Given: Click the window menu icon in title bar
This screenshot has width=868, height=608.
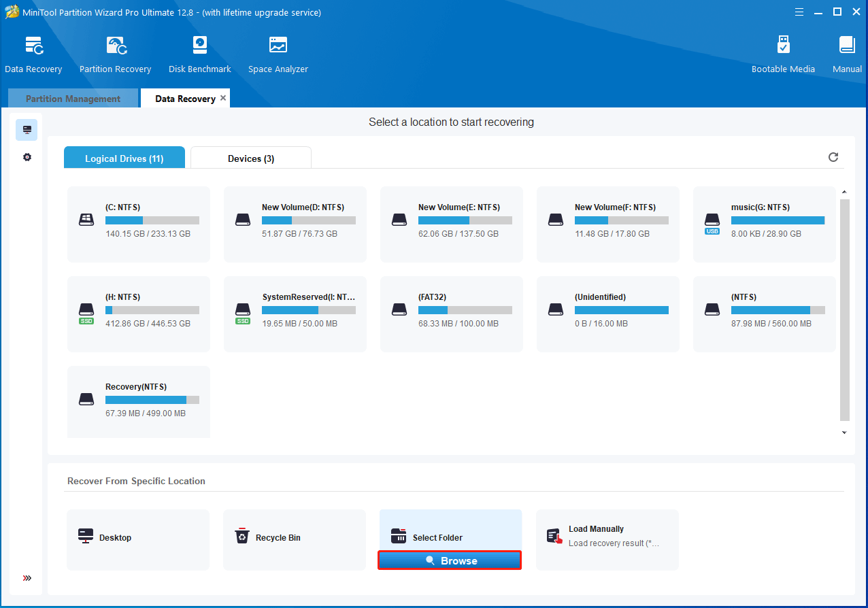Looking at the screenshot, I should pos(799,12).
